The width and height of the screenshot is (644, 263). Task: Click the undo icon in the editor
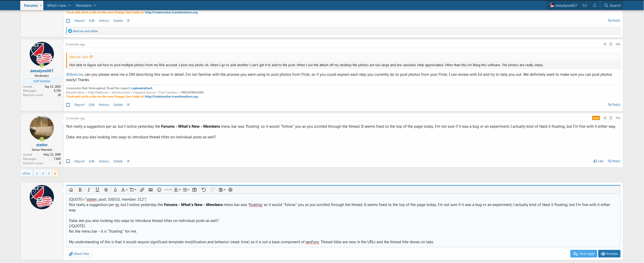(x=204, y=190)
